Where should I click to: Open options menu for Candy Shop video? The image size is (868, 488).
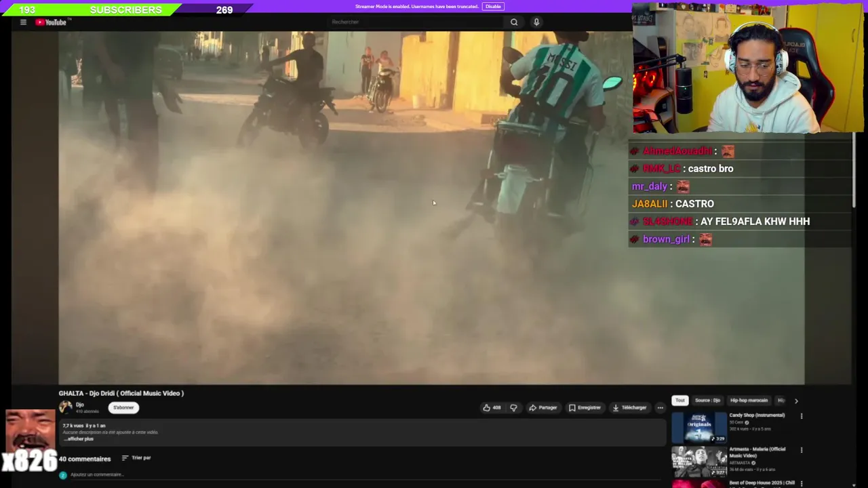point(802,416)
